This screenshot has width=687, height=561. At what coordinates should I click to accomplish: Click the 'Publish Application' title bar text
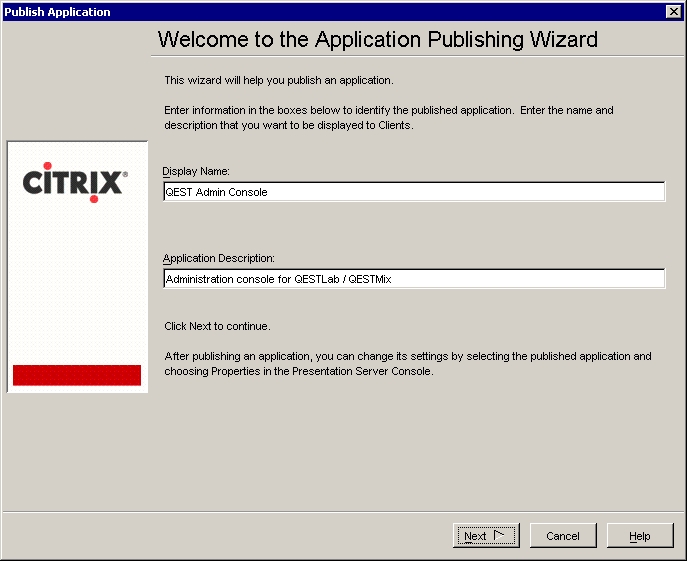[58, 12]
